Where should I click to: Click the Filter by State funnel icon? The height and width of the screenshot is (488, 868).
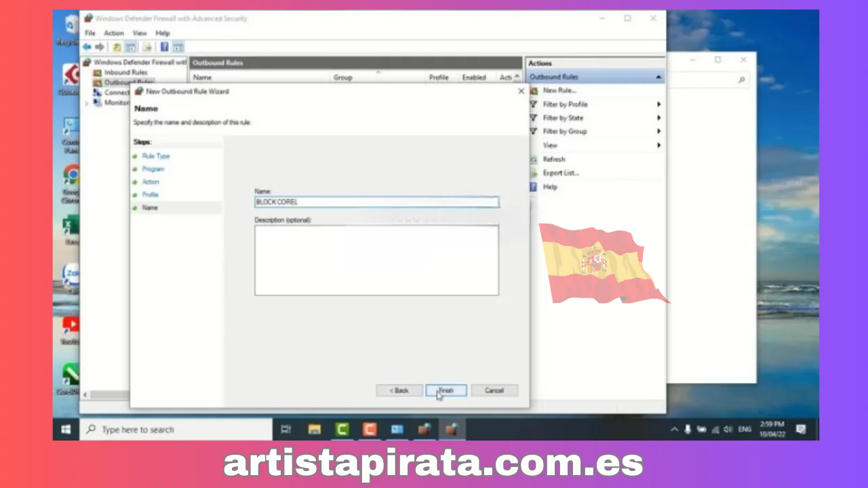534,118
